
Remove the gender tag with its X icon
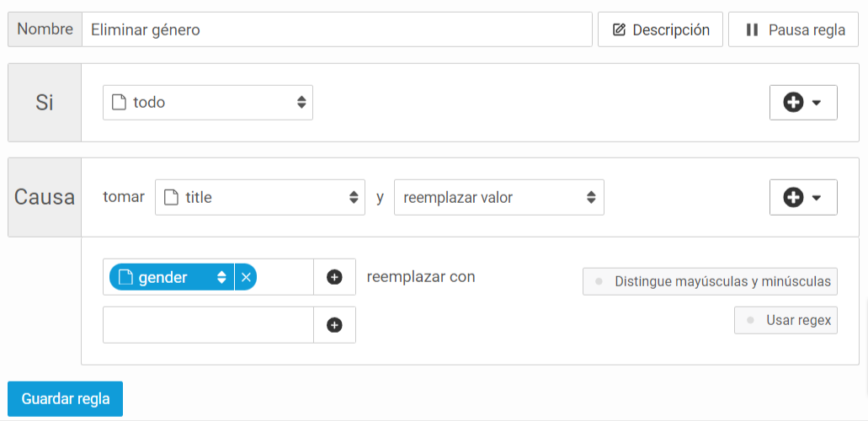point(246,278)
